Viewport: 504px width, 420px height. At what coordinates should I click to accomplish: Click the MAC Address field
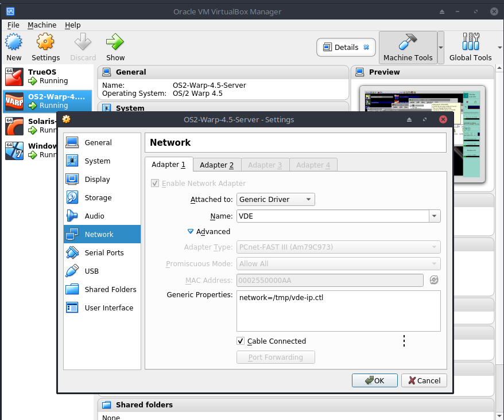pos(330,280)
